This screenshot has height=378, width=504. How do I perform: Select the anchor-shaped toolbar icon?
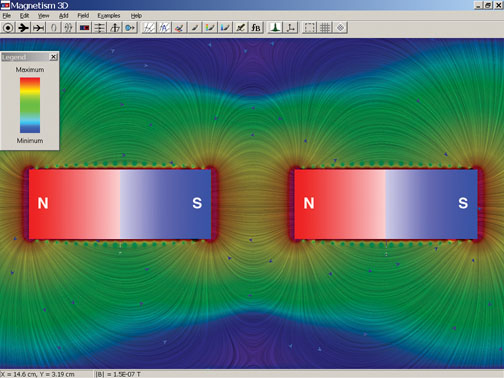115,28
